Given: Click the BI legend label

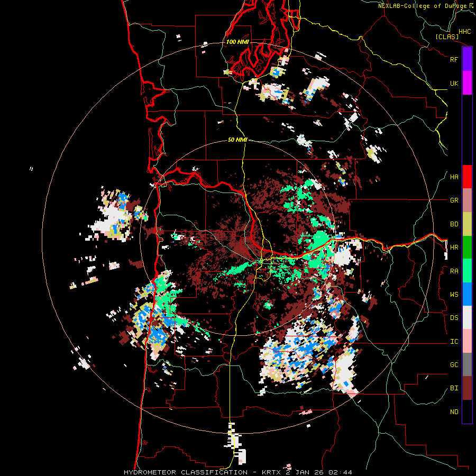Looking at the screenshot, I should pos(454,388).
